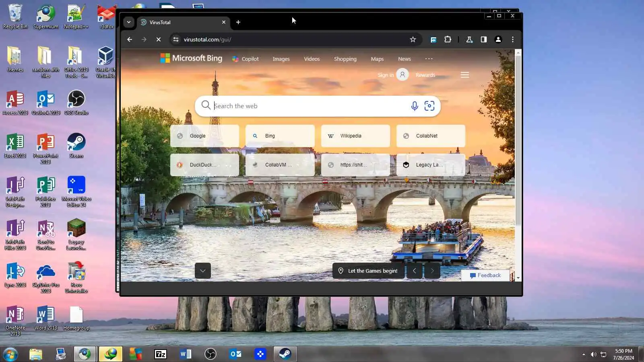Open the experiments flask icon in the toolbar
Image resolution: width=644 pixels, height=362 pixels.
(x=469, y=39)
